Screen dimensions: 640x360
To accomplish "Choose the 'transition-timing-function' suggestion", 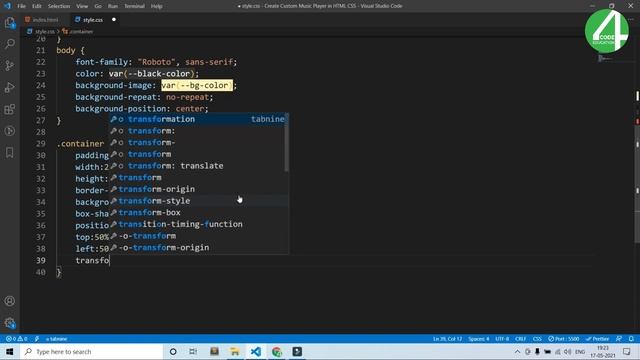I will [x=198, y=224].
